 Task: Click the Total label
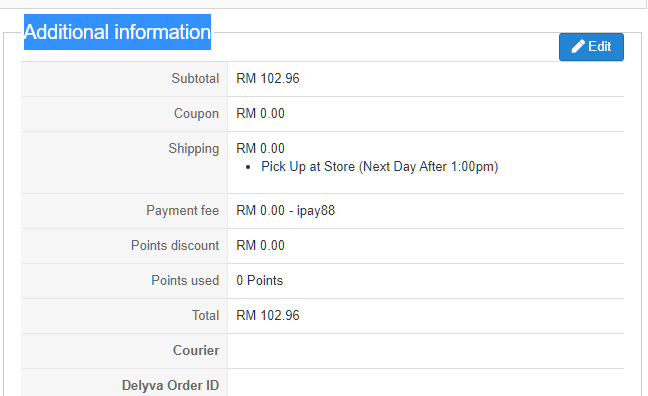click(x=205, y=315)
